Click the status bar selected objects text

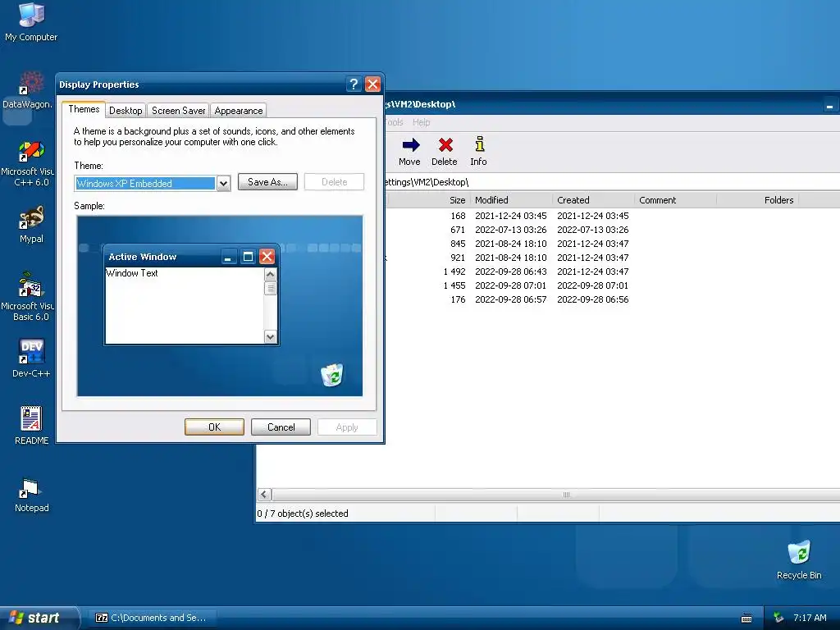pos(303,514)
